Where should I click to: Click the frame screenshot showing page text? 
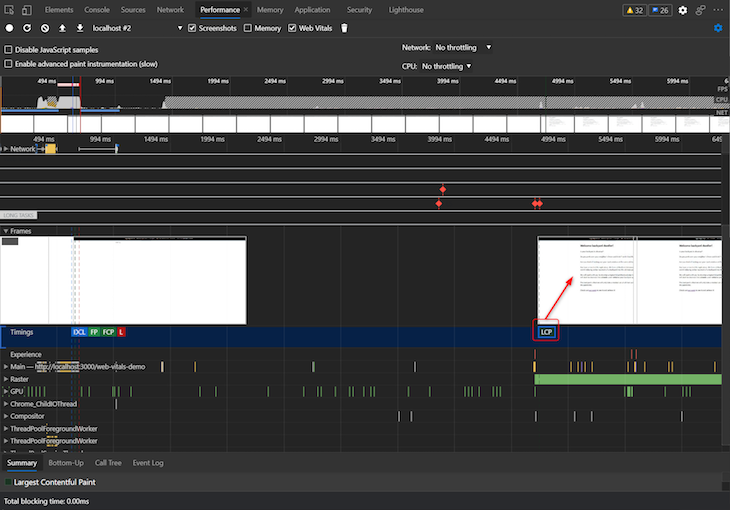(x=587, y=280)
